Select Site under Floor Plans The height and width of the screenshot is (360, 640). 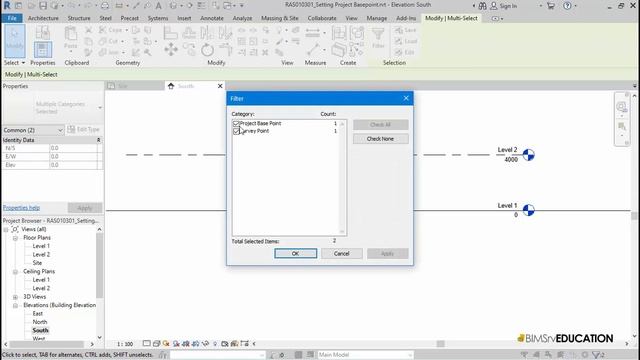(37, 263)
